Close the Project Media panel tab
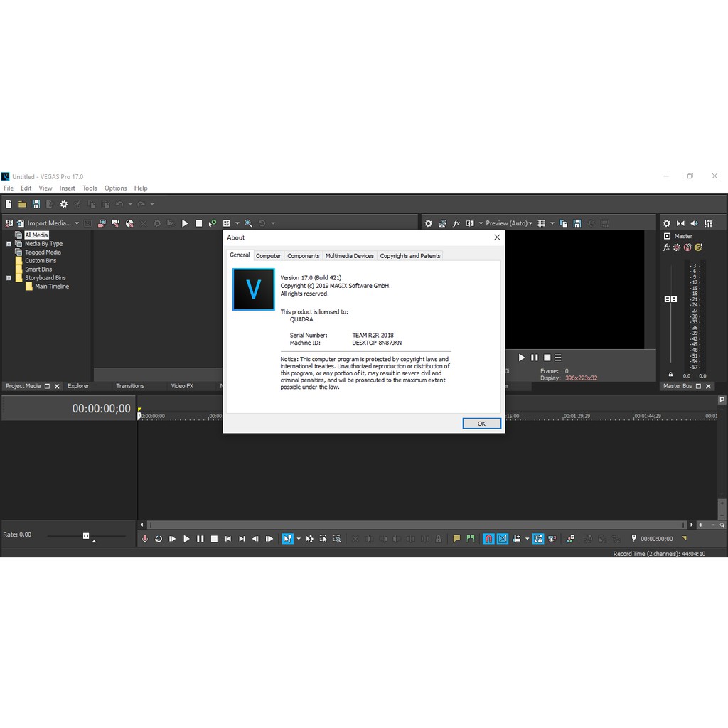The height and width of the screenshot is (728, 728). [57, 386]
